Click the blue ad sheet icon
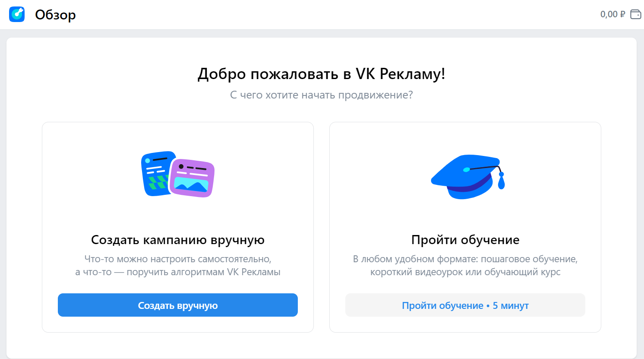Viewport: 644px width, 359px height. pos(156,174)
